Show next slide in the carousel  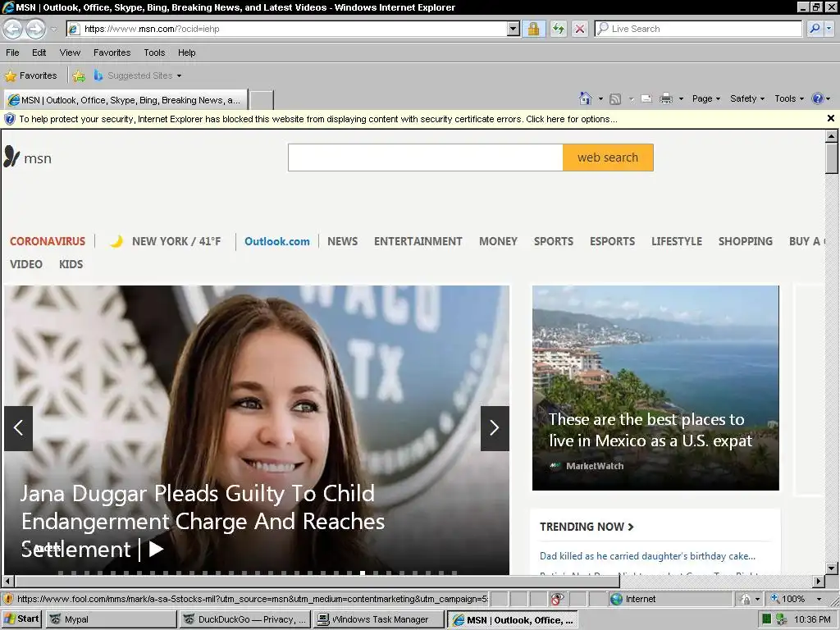pos(495,428)
